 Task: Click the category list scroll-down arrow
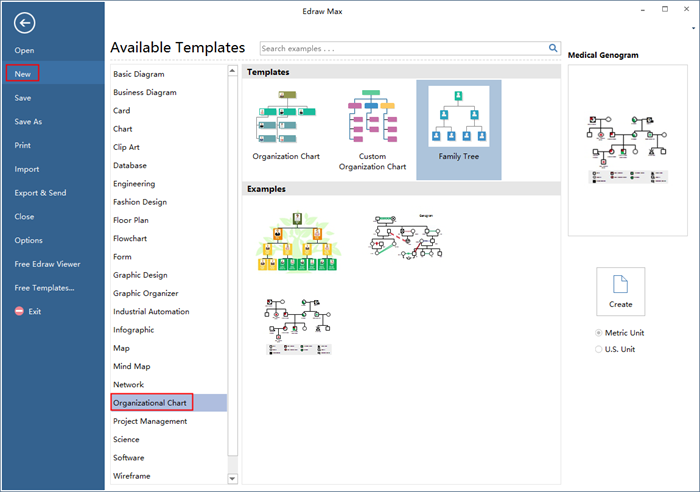pos(232,479)
